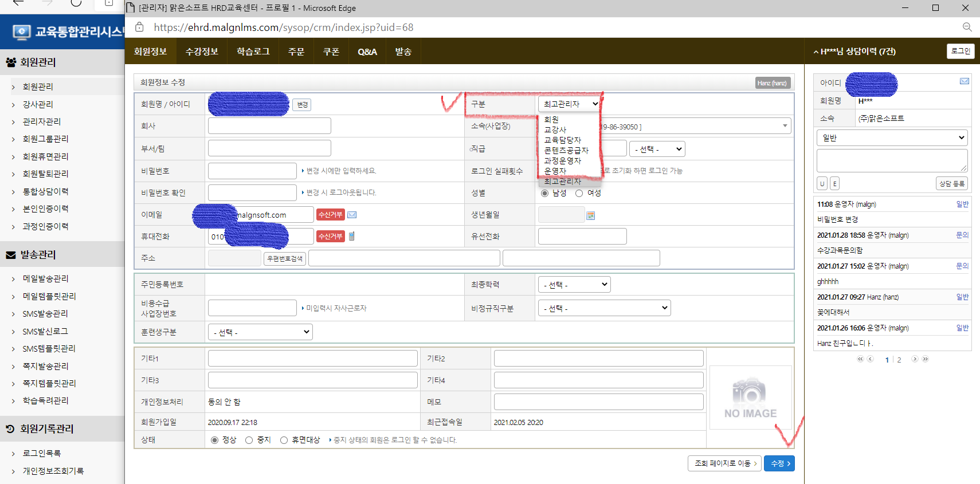Open 통합상담이력 in the sidebar

click(45, 191)
